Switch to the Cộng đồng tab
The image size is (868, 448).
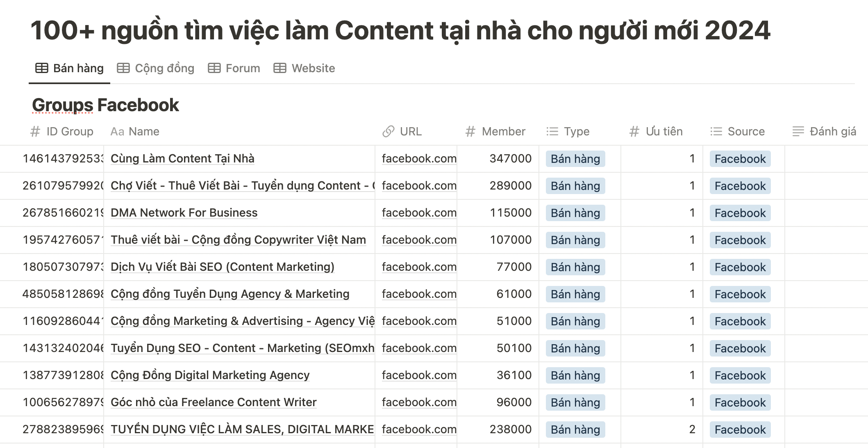(x=164, y=68)
